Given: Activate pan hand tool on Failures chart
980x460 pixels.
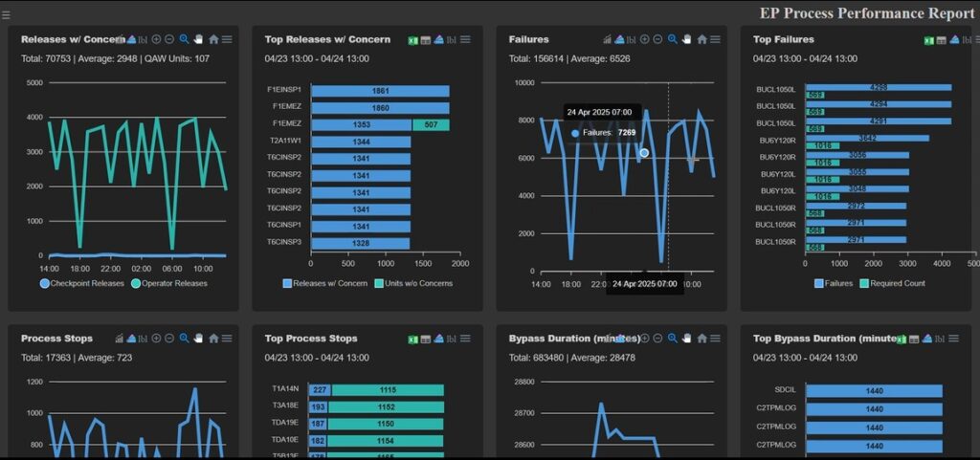Looking at the screenshot, I should click(x=686, y=39).
